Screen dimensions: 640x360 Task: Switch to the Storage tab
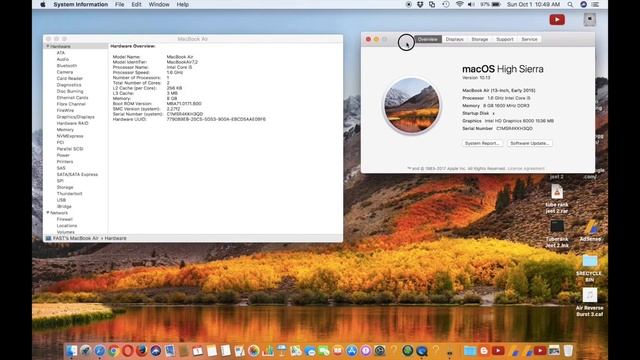point(480,39)
